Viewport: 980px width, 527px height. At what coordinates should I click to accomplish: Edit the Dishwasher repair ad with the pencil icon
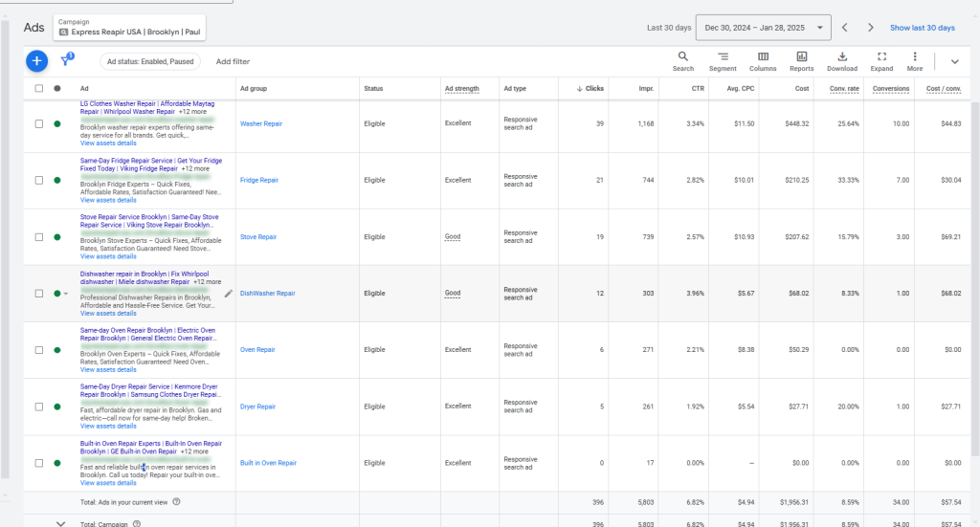coord(229,294)
